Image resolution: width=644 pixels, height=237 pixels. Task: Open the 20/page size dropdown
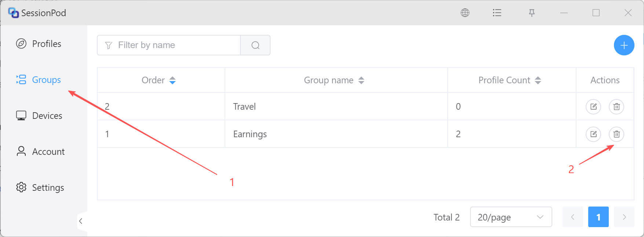tap(511, 217)
